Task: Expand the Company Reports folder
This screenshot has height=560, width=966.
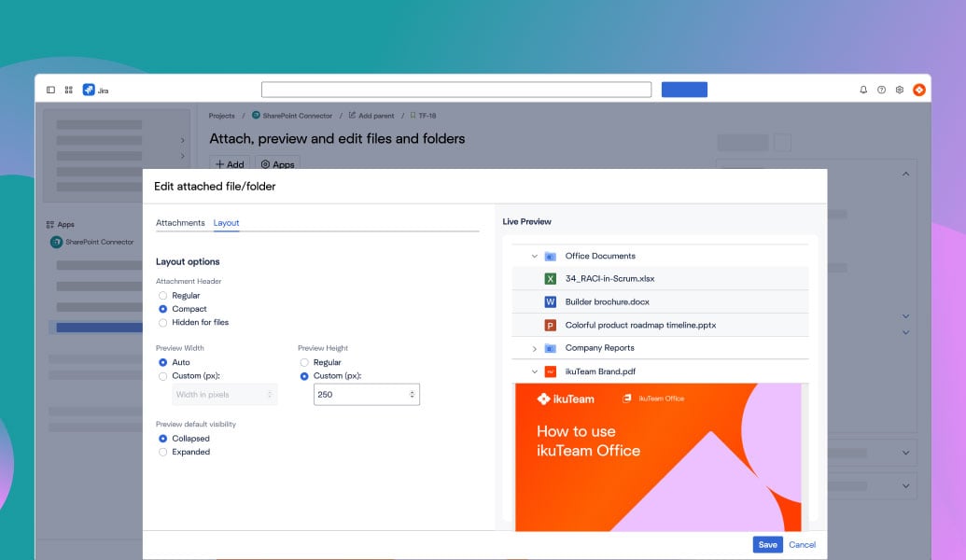Action: (534, 346)
